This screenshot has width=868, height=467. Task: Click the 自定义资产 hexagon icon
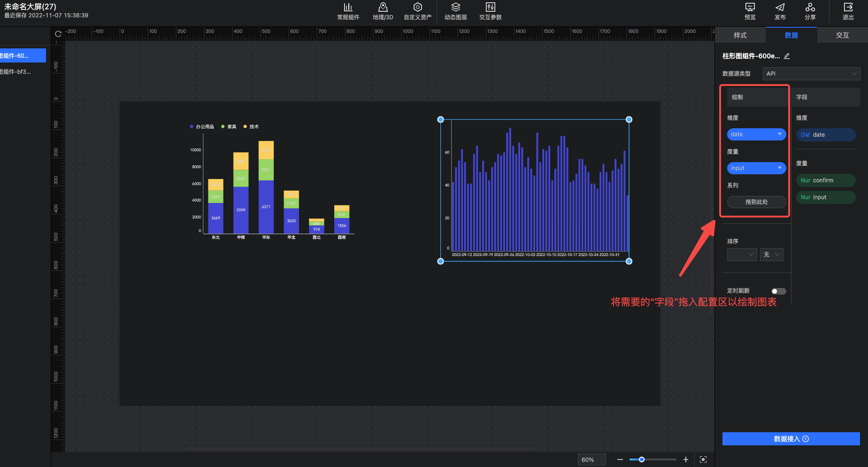coord(417,8)
